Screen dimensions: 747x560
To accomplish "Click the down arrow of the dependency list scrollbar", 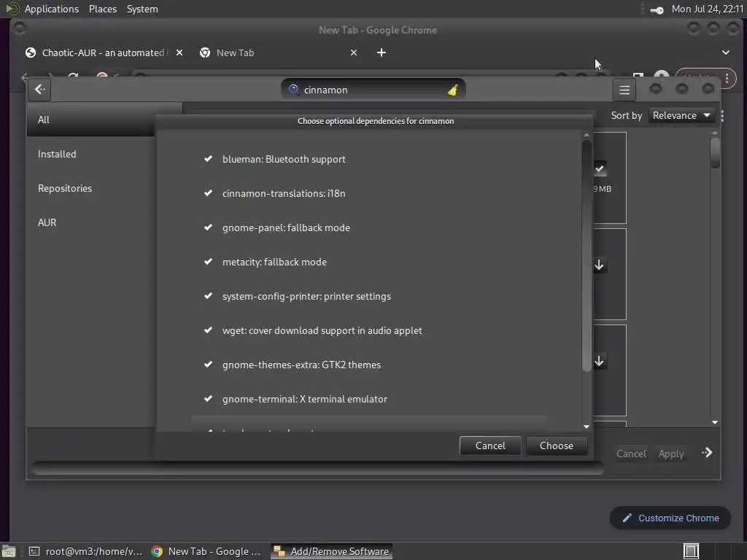I will click(x=587, y=427).
